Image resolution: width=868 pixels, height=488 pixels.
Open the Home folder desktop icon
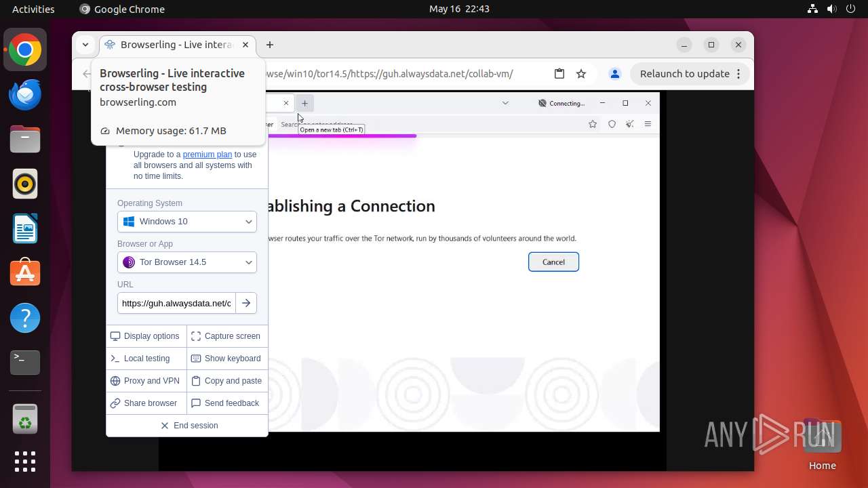(x=822, y=444)
